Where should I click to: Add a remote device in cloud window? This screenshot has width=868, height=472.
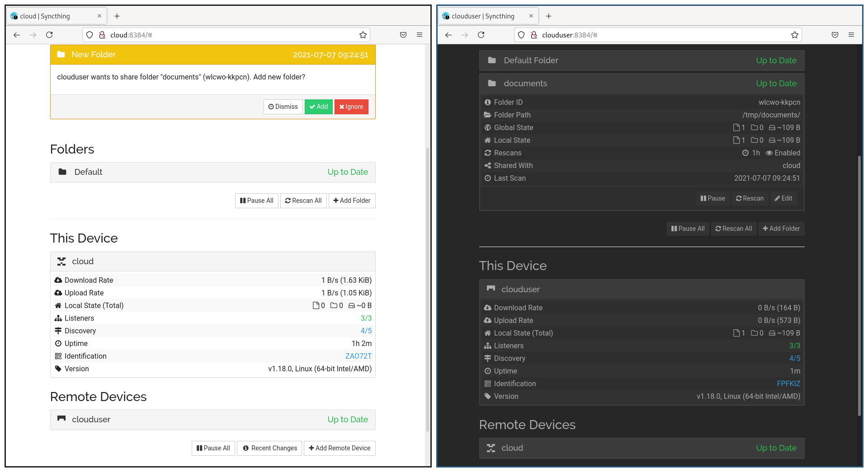pyautogui.click(x=340, y=448)
